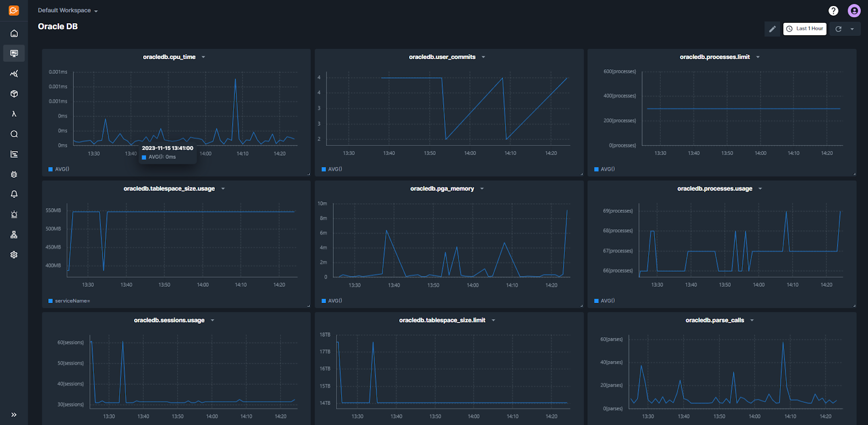868x425 pixels.
Task: Open the lambda functions icon
Action: click(x=14, y=114)
